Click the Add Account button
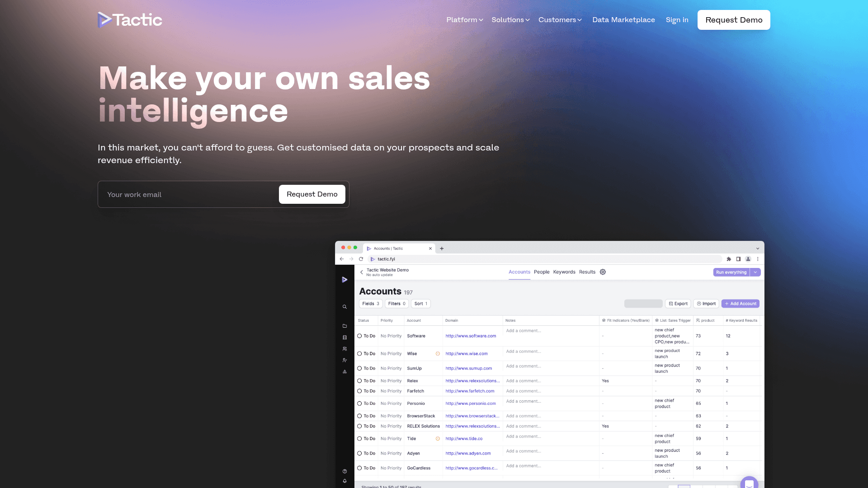The height and width of the screenshot is (488, 868). (x=741, y=304)
